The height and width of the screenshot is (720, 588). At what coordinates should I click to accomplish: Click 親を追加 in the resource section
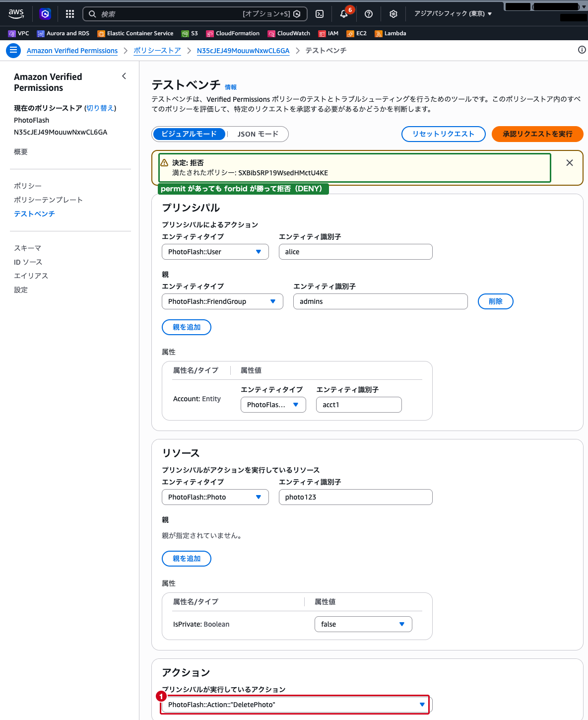pyautogui.click(x=187, y=559)
